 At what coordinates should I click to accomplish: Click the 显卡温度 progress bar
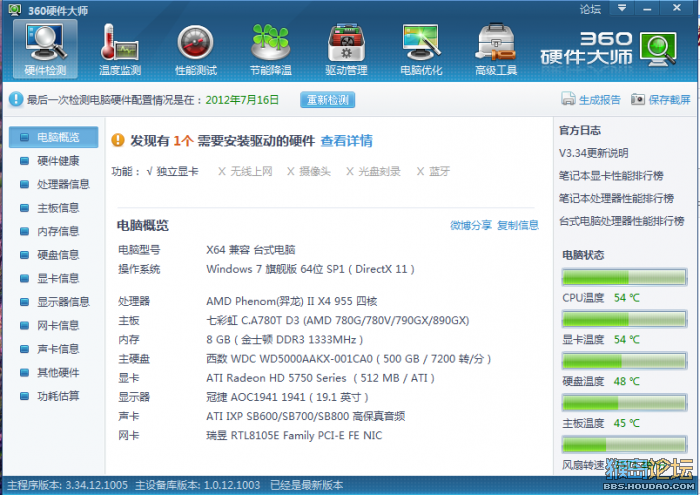[624, 319]
